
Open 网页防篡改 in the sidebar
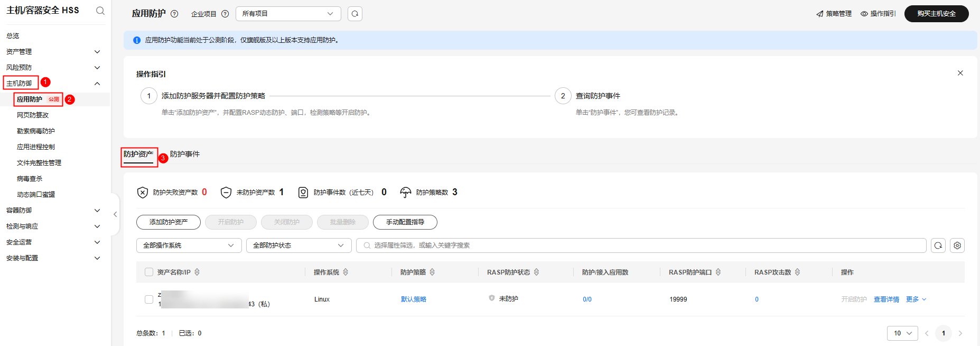click(x=33, y=115)
